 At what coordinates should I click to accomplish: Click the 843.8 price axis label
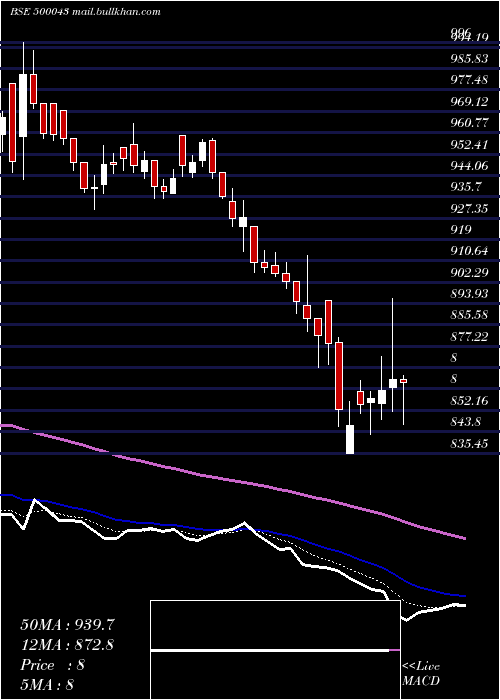pos(465,422)
